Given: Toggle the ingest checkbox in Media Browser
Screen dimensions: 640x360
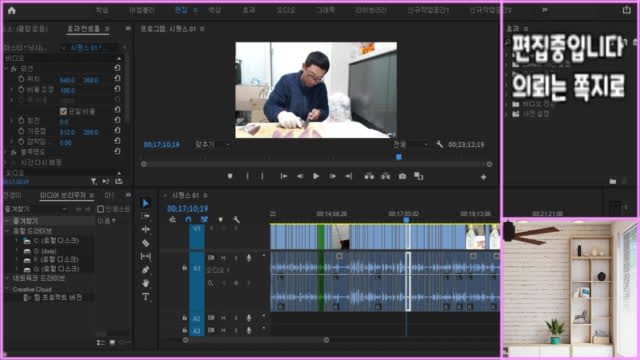Looking at the screenshot, I should [100, 209].
